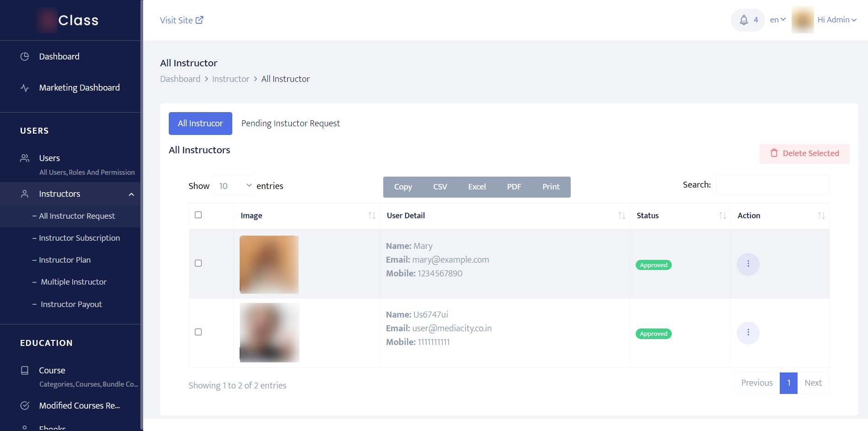
Task: Click inside the Search input field
Action: pyautogui.click(x=772, y=185)
